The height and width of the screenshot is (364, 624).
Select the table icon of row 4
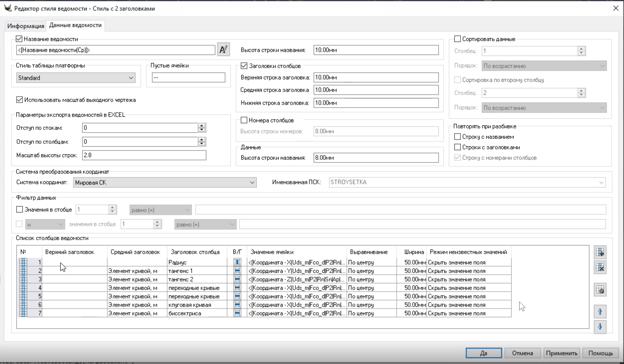23,288
